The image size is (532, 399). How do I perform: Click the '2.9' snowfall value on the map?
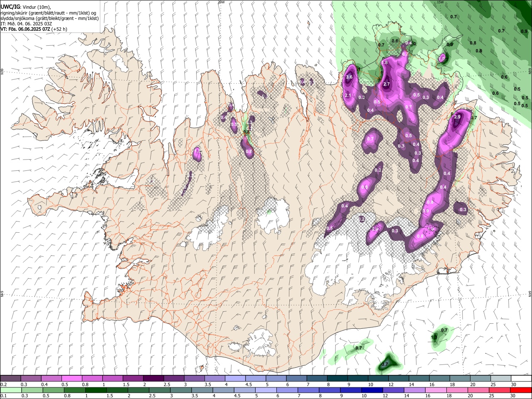[x=457, y=117]
